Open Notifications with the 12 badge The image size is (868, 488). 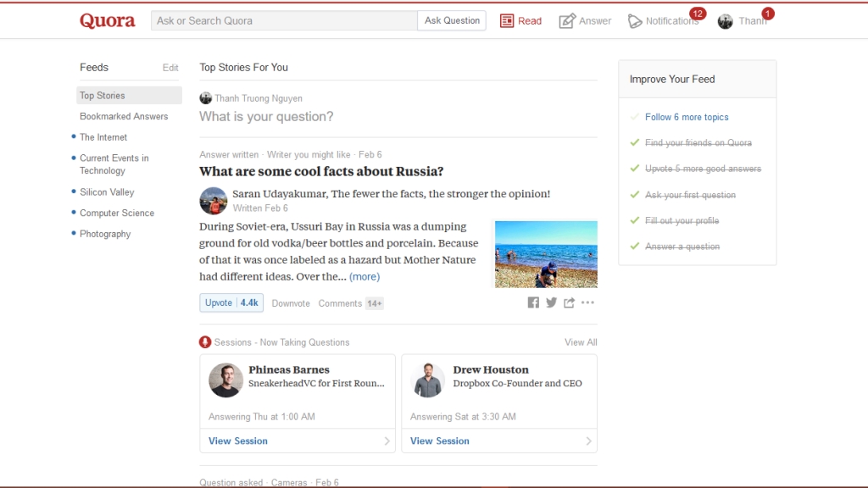(666, 20)
